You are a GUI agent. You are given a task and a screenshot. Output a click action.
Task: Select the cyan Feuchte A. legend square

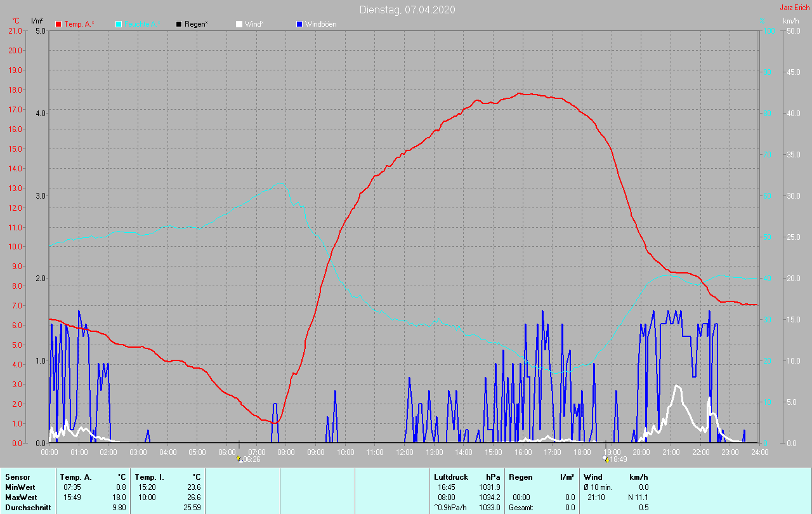119,24
